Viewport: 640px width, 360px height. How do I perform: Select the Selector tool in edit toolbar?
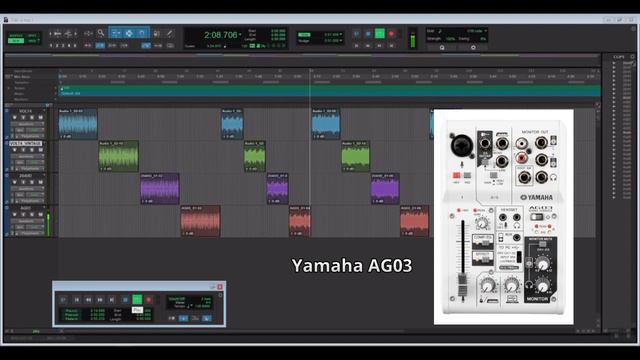[129, 33]
